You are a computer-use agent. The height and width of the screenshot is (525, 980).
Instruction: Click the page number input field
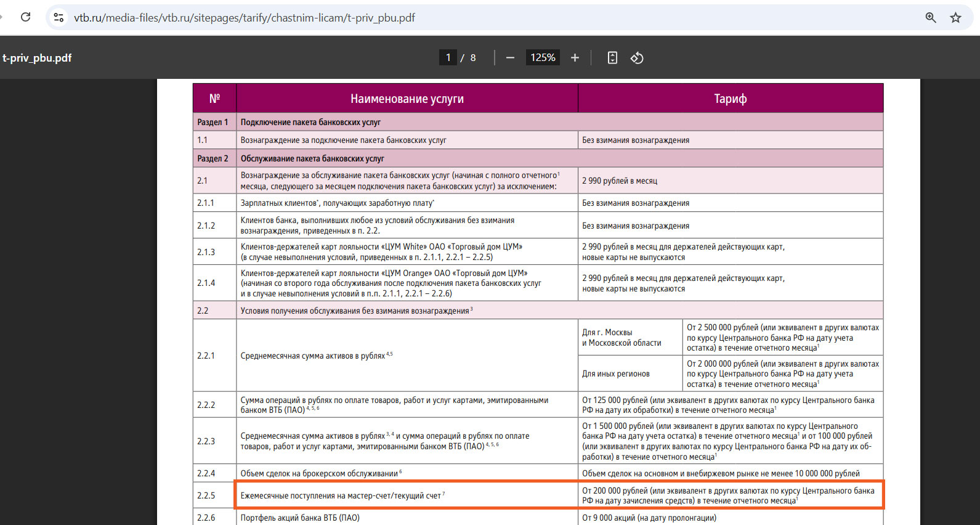pos(448,57)
